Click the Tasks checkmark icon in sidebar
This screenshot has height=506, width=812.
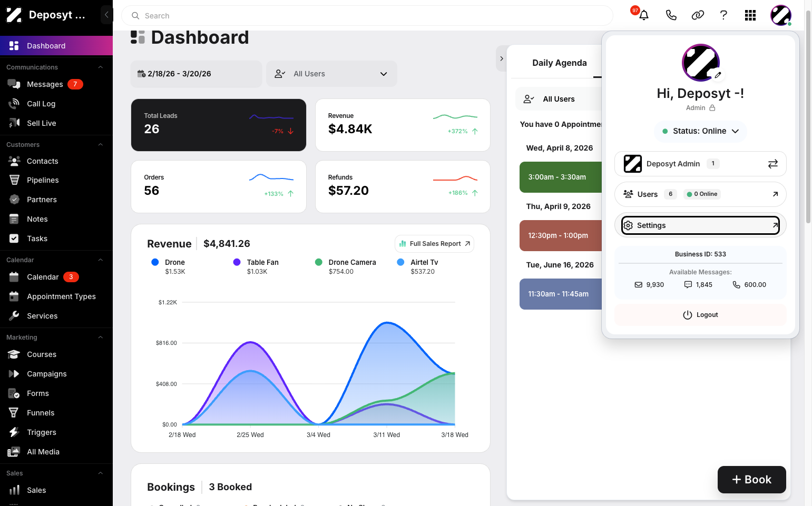pos(14,239)
